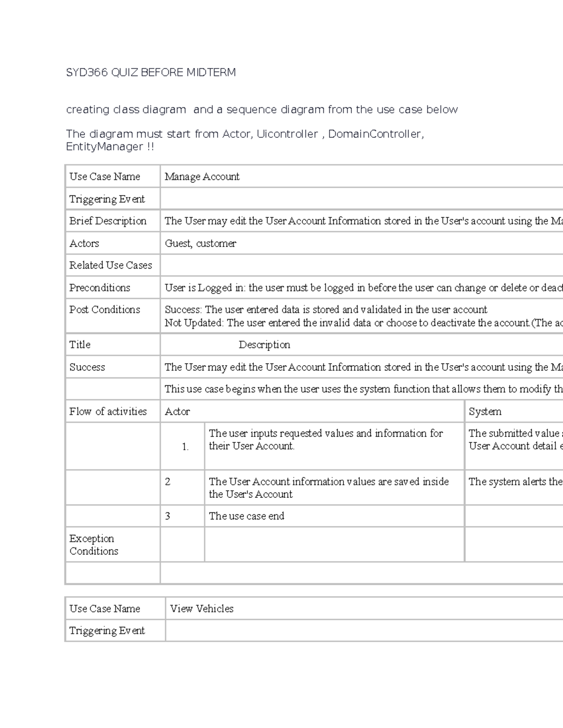Click 'The use case end' step text
This screenshot has height=728, width=563.
tap(246, 516)
